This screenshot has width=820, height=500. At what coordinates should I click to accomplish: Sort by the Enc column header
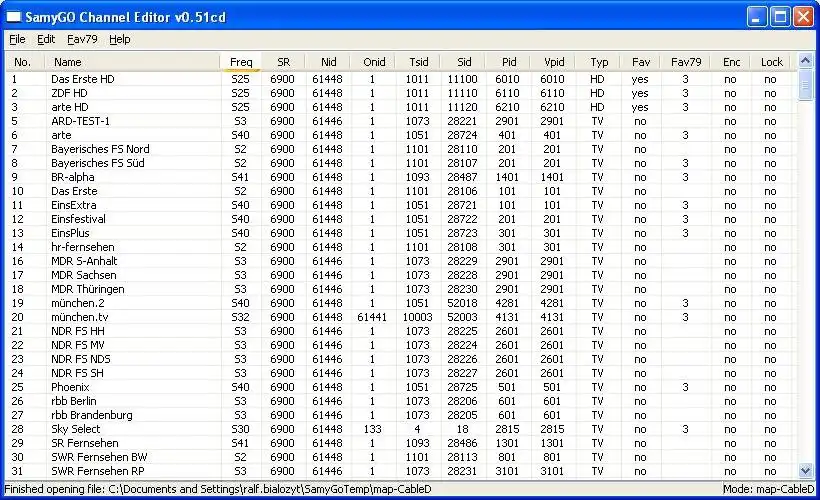[x=731, y=62]
